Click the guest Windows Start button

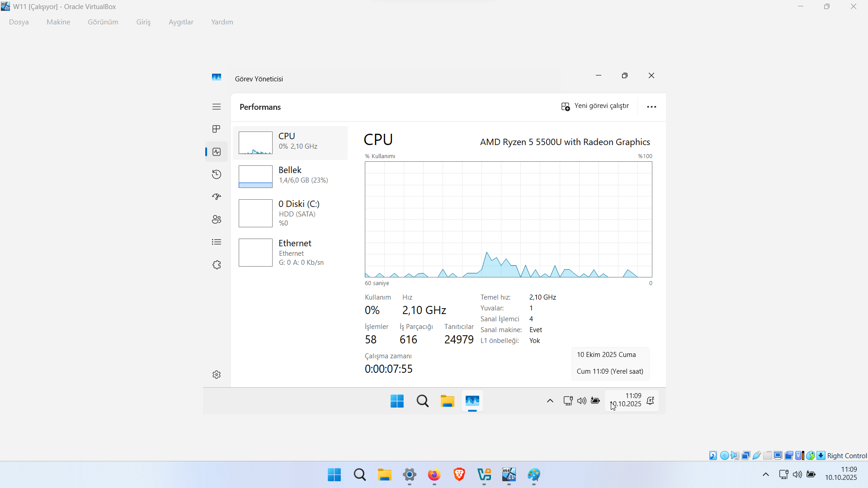(397, 401)
